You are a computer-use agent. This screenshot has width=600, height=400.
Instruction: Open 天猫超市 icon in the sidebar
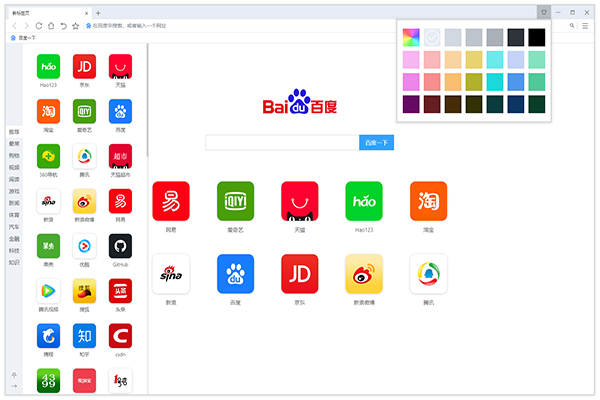point(120,156)
